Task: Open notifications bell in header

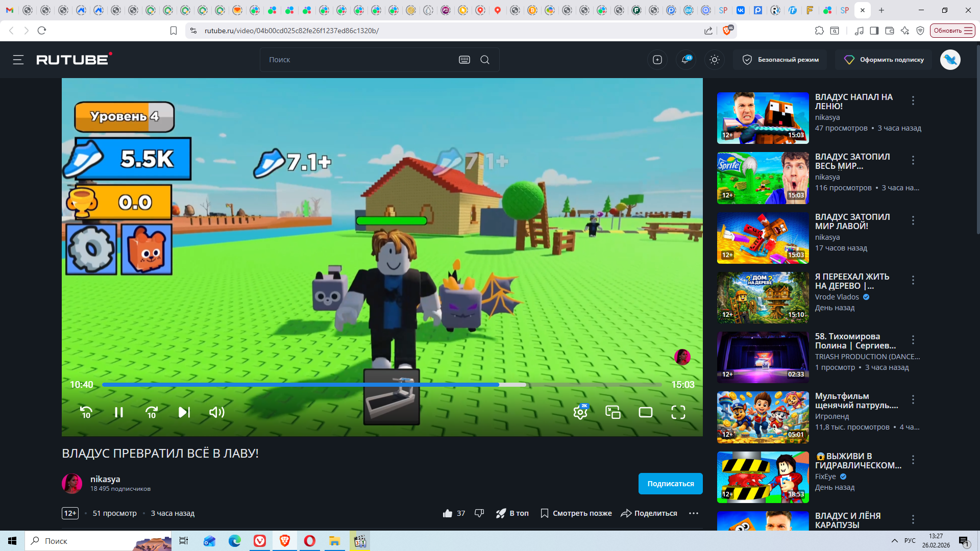Action: (x=685, y=60)
